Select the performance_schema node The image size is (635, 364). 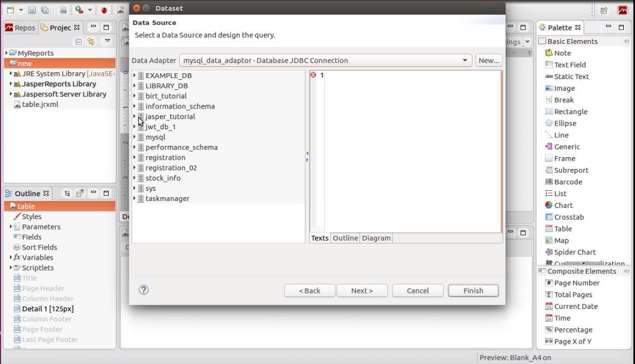pos(181,147)
